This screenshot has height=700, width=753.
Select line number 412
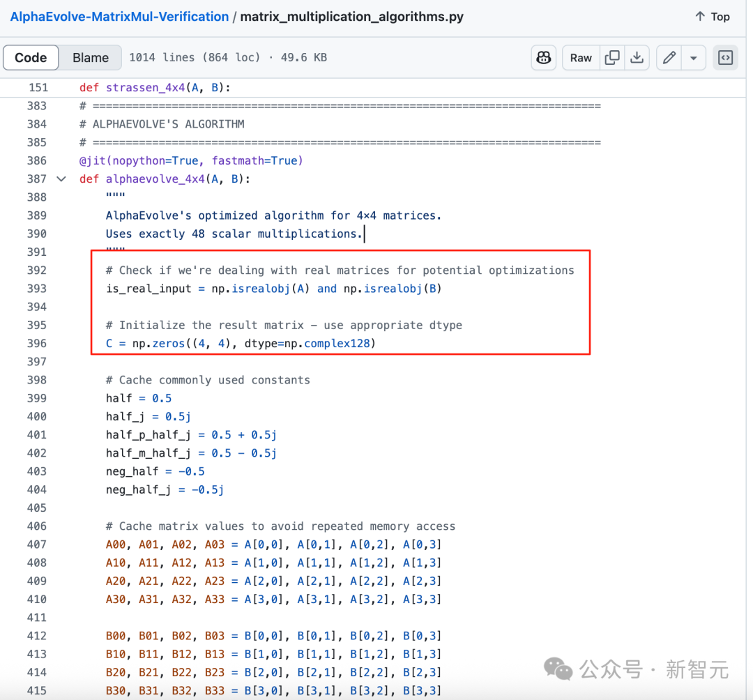pos(37,636)
